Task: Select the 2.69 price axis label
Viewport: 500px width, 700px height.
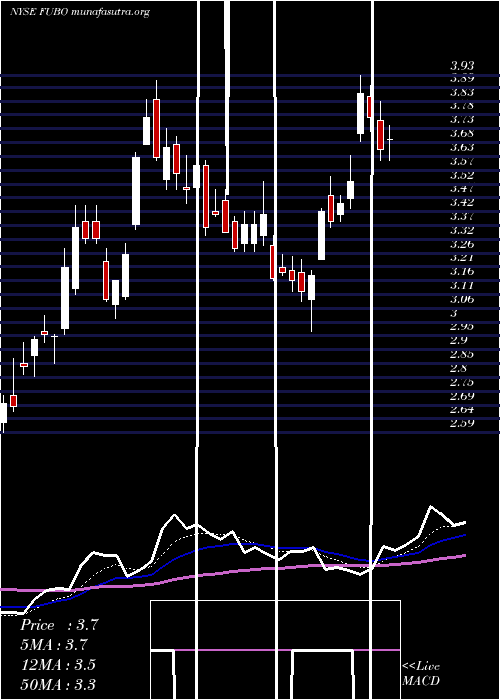Action: (462, 396)
